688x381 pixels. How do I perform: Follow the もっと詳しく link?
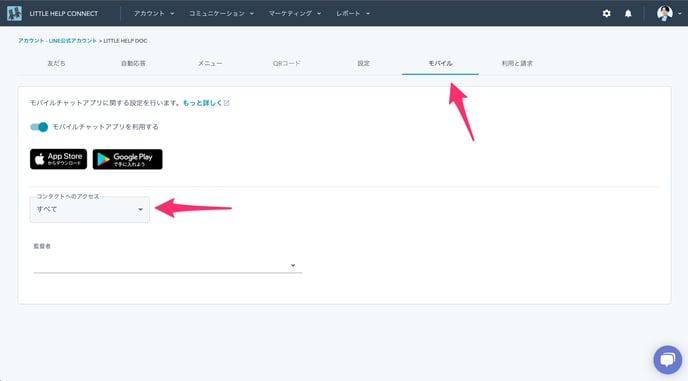(x=203, y=103)
